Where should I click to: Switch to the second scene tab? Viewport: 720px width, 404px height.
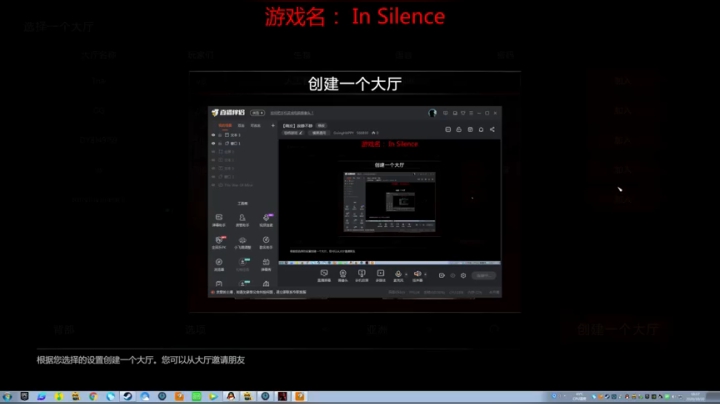click(x=241, y=125)
